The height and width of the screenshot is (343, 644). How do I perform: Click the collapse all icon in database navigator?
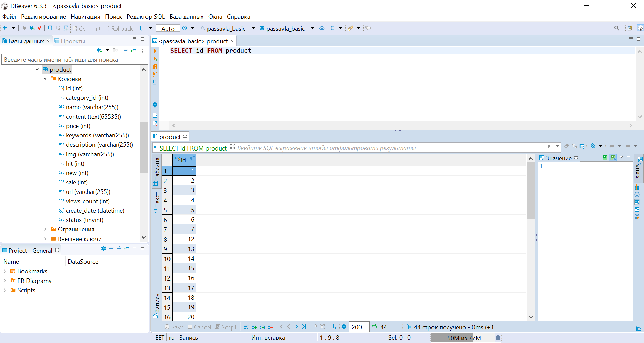(126, 50)
